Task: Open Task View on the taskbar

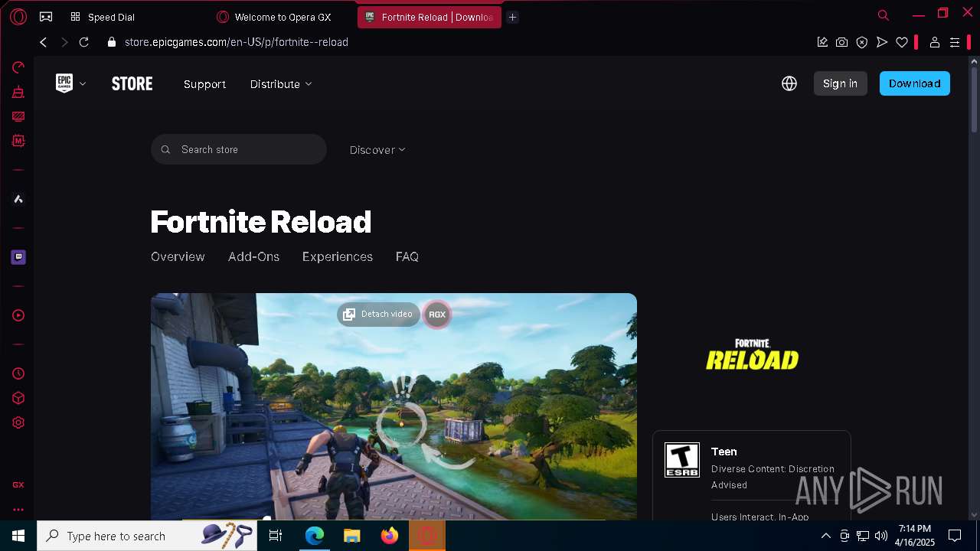Action: click(x=276, y=536)
